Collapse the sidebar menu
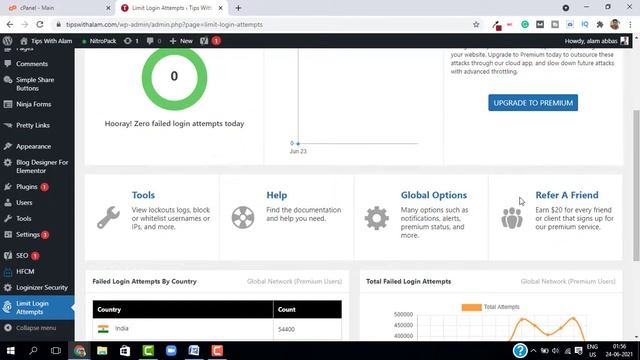This screenshot has height=360, width=640. [36, 328]
